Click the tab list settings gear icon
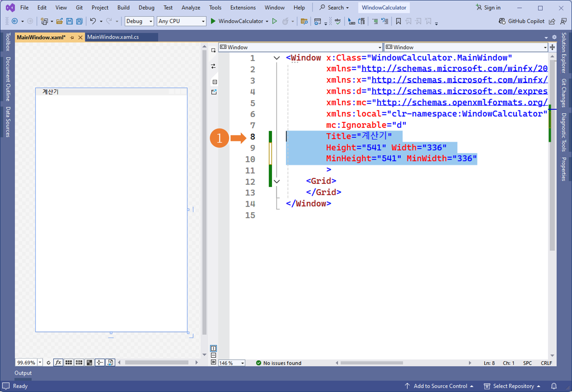The width and height of the screenshot is (572, 392). tap(554, 37)
